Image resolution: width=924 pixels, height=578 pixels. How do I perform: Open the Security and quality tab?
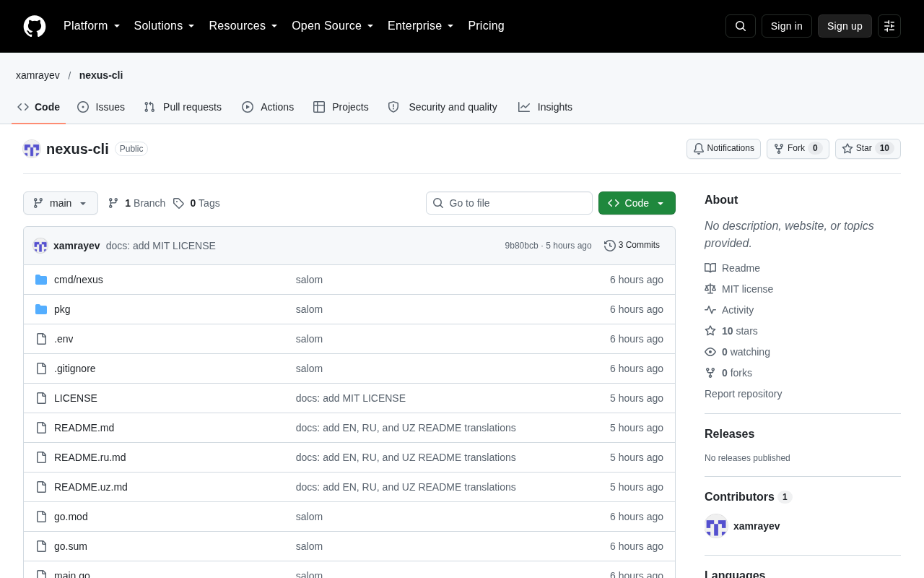tap(443, 107)
